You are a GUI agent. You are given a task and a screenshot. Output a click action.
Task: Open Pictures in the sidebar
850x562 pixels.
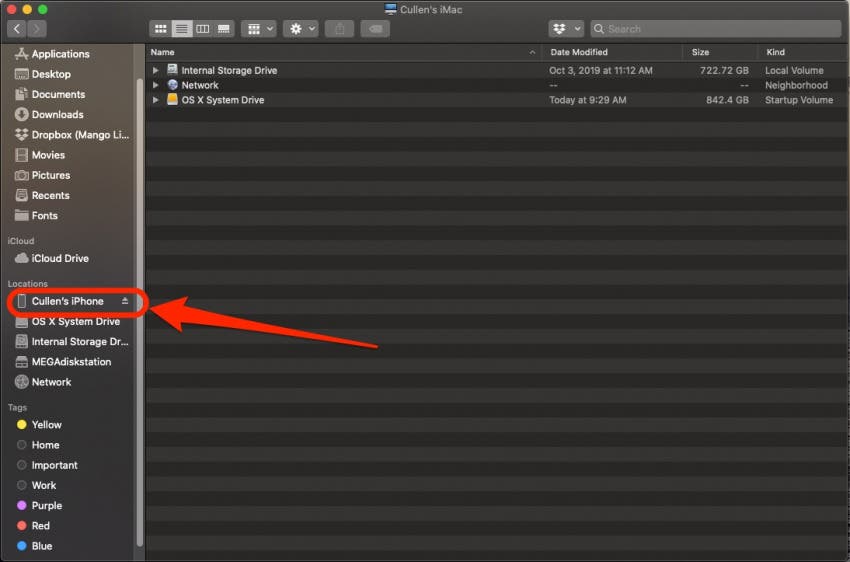50,175
